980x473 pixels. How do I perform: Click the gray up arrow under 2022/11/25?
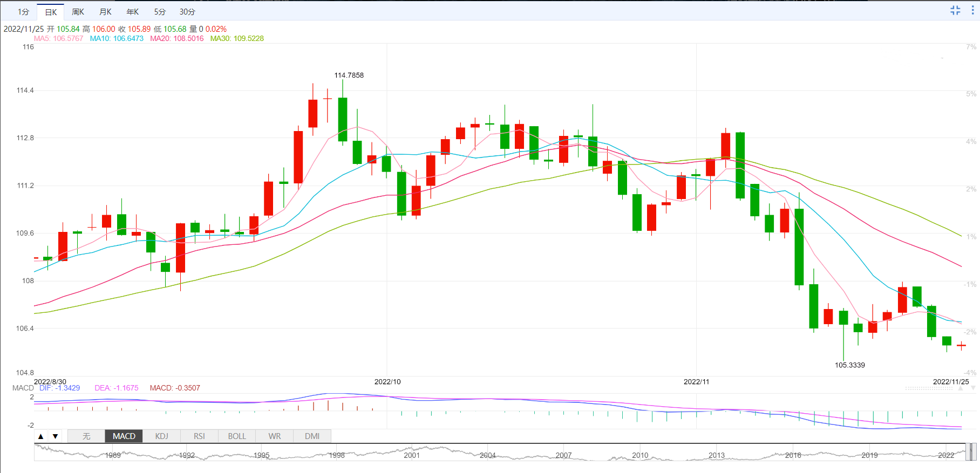pos(960,388)
